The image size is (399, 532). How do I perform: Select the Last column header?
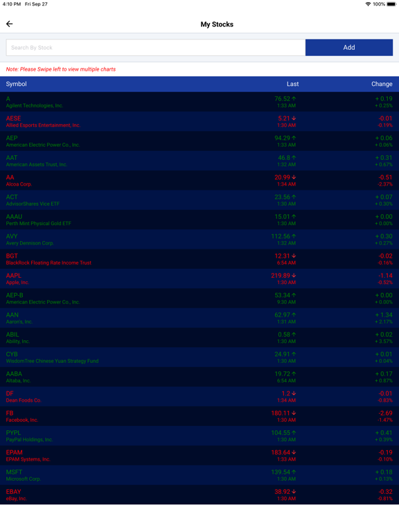[292, 84]
